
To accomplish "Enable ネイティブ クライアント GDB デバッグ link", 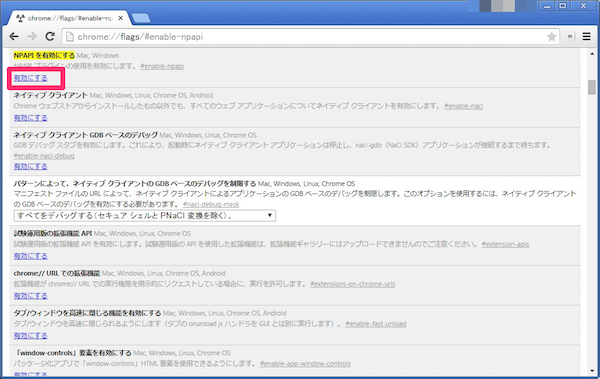I will pyautogui.click(x=31, y=167).
